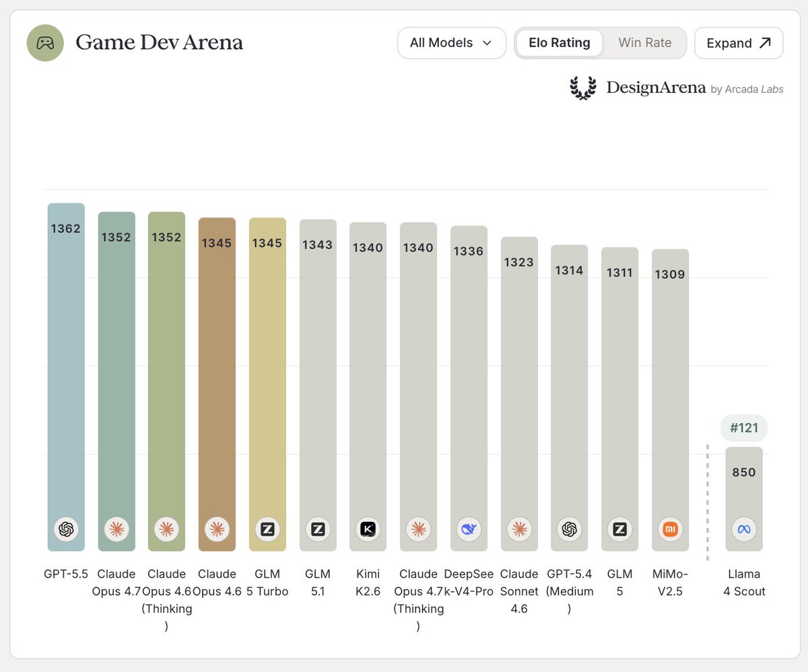Click the Z logo on GLM 5.1 bar

pyautogui.click(x=318, y=529)
